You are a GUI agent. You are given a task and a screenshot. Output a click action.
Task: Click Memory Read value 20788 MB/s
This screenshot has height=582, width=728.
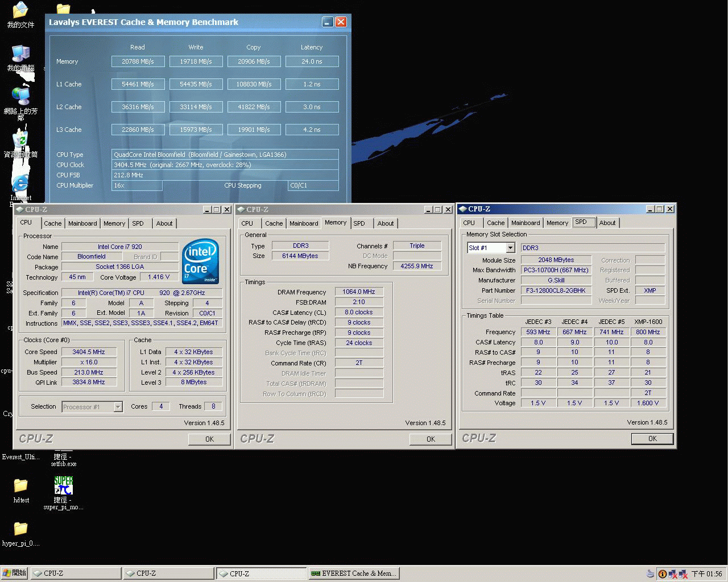(x=138, y=61)
